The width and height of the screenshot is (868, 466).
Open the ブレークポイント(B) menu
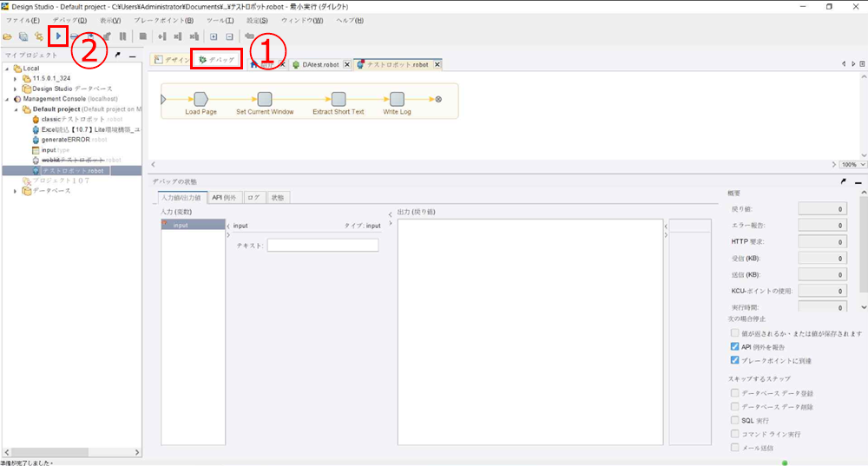[164, 21]
